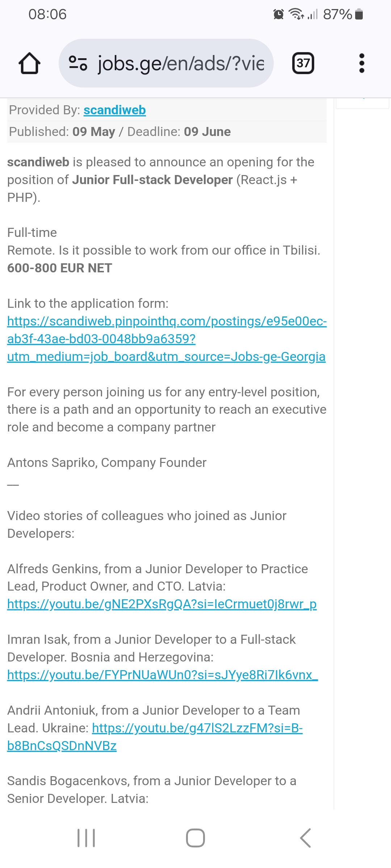Tap the Wi-Fi status icon
The width and height of the screenshot is (391, 868).
click(x=296, y=14)
